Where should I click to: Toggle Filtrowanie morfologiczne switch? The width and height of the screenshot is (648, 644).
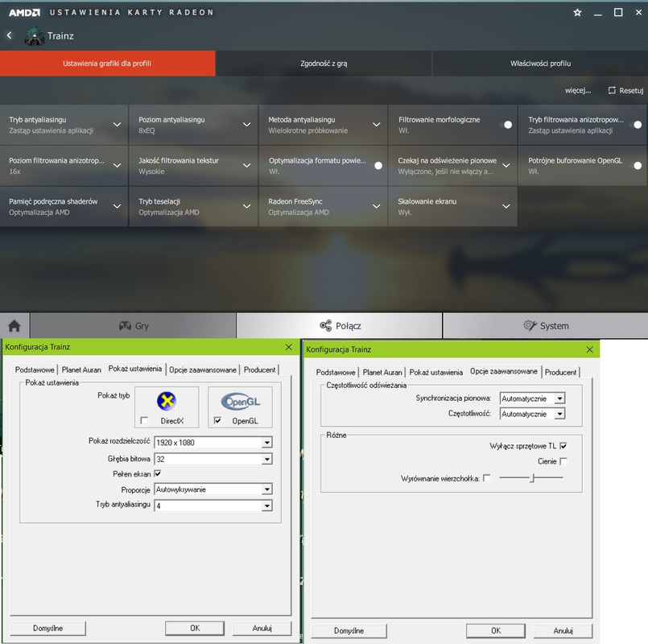click(x=506, y=125)
